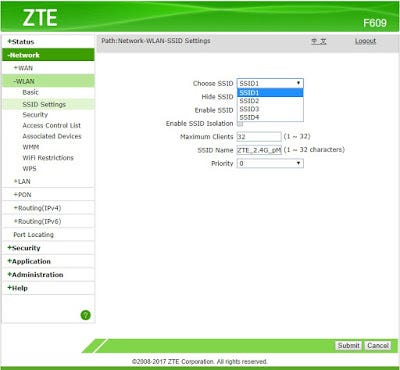Open the WMM page

31,147
